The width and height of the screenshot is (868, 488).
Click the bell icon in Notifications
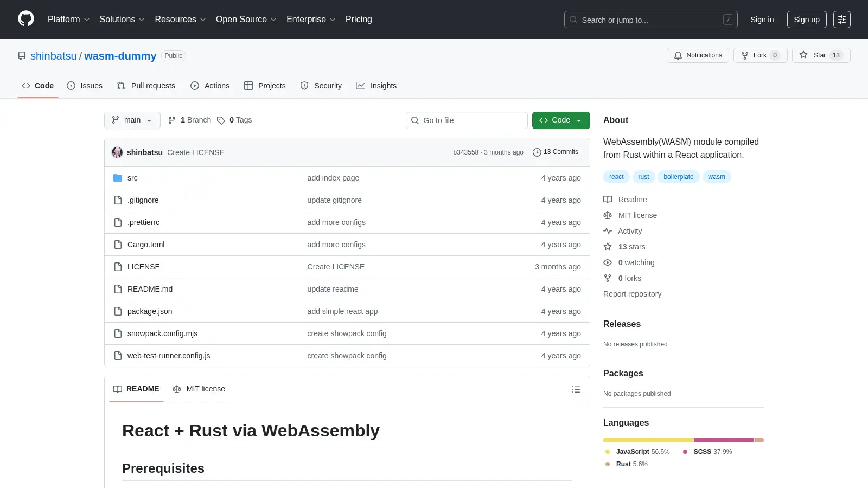tap(678, 55)
